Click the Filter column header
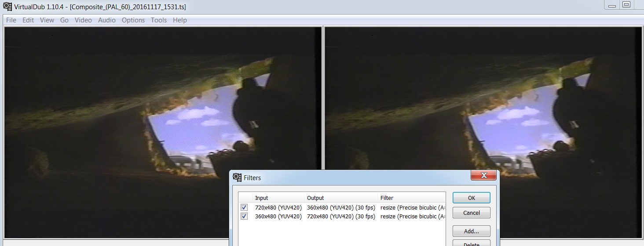The height and width of the screenshot is (246, 644). point(412,198)
